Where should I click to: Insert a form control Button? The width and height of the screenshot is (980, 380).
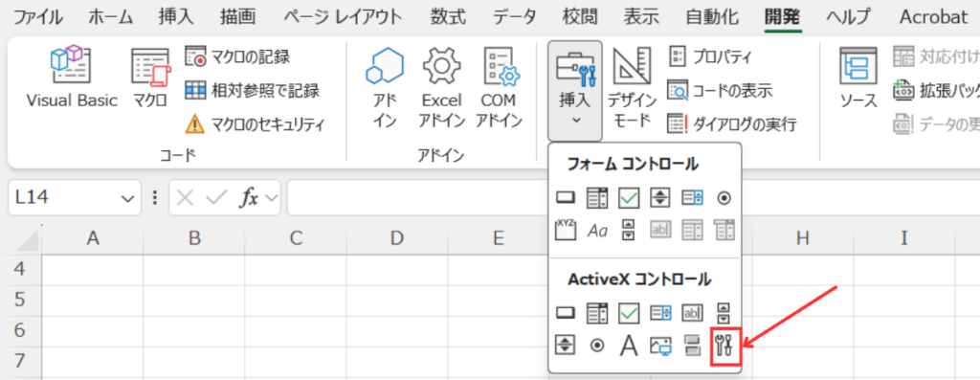click(x=565, y=198)
